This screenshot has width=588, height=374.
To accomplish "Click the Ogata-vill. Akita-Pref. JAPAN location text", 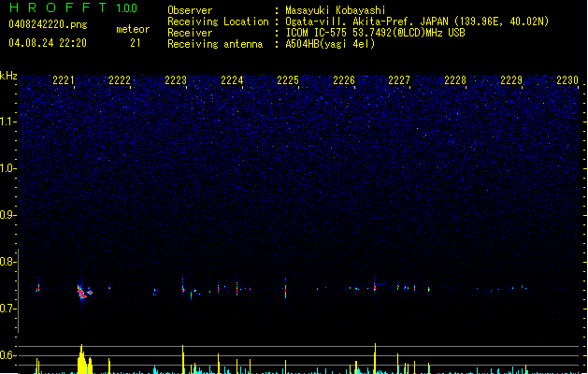I will point(417,22).
